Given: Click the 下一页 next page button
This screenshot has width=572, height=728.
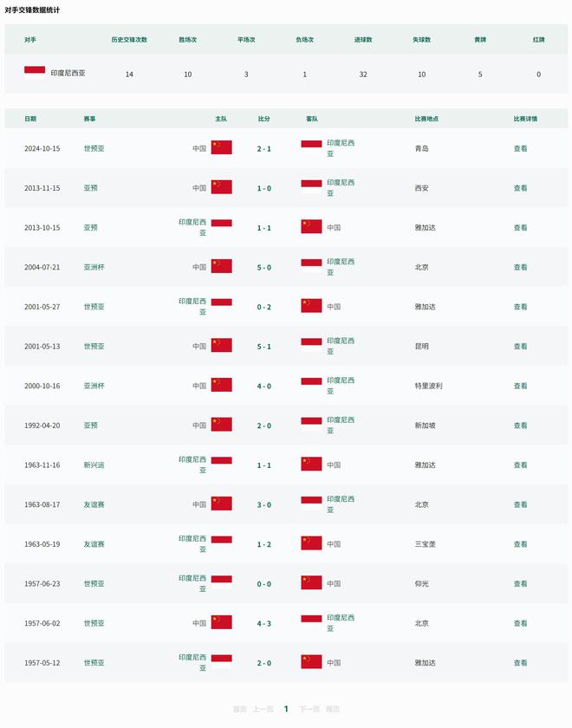Looking at the screenshot, I should [x=309, y=709].
